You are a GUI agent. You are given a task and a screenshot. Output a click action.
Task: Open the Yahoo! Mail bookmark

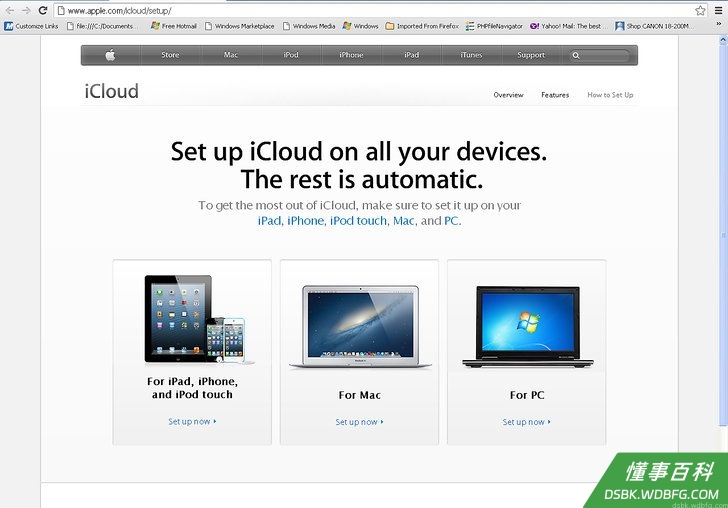click(x=568, y=26)
